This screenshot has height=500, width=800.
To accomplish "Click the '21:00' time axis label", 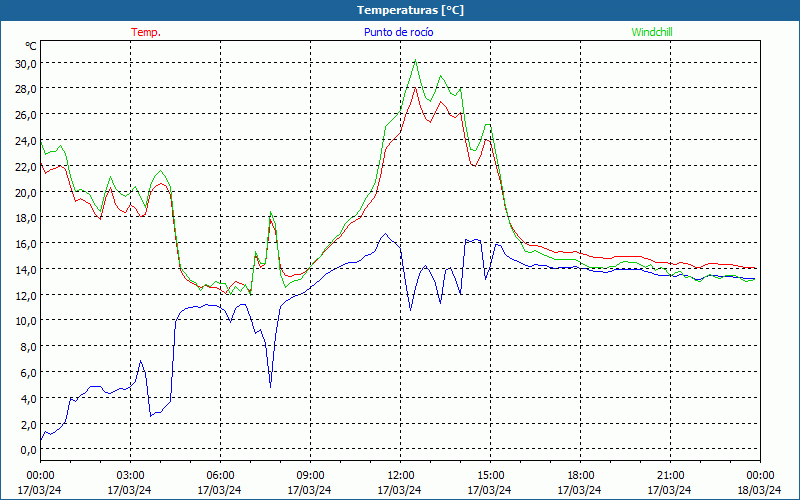I will click(670, 476).
